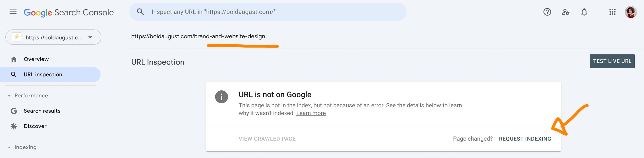Open the property selector dropdown

53,37
